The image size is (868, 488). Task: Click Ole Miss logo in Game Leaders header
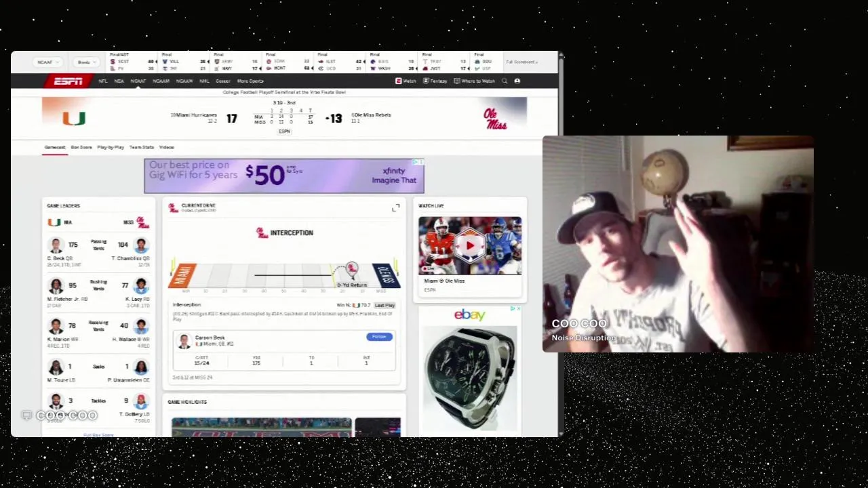[x=142, y=222]
